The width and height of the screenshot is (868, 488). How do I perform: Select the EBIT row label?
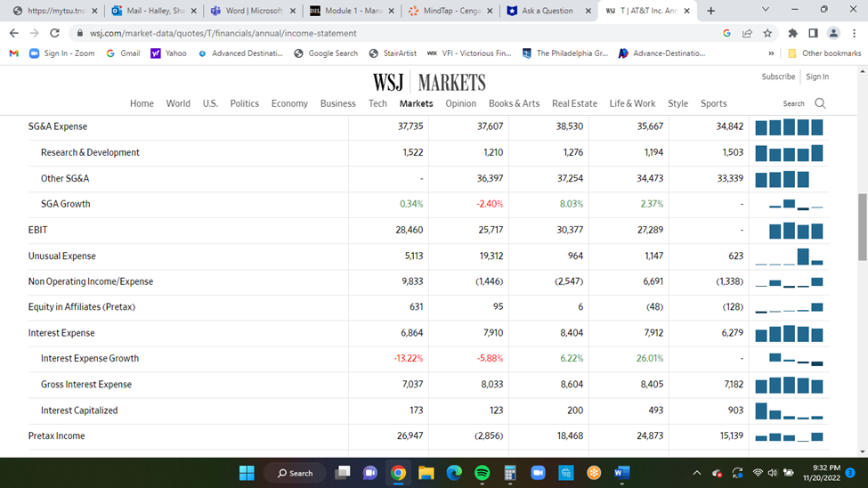click(37, 230)
